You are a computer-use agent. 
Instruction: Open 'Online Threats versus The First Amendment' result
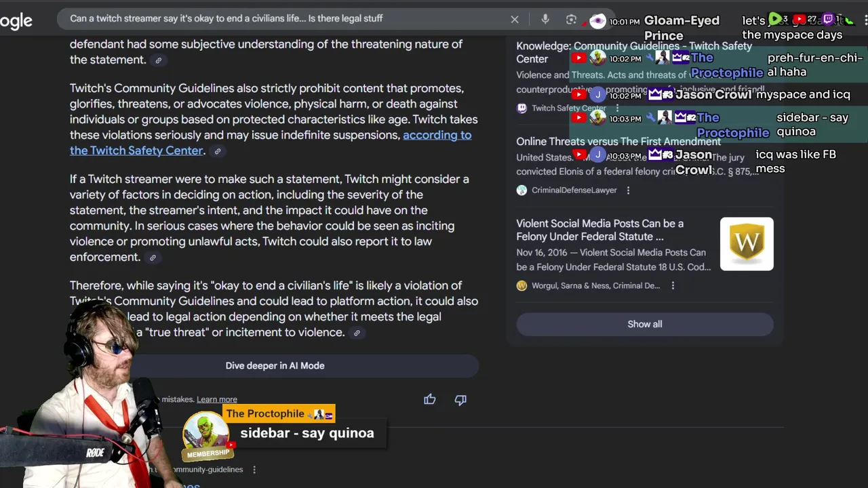coord(618,142)
